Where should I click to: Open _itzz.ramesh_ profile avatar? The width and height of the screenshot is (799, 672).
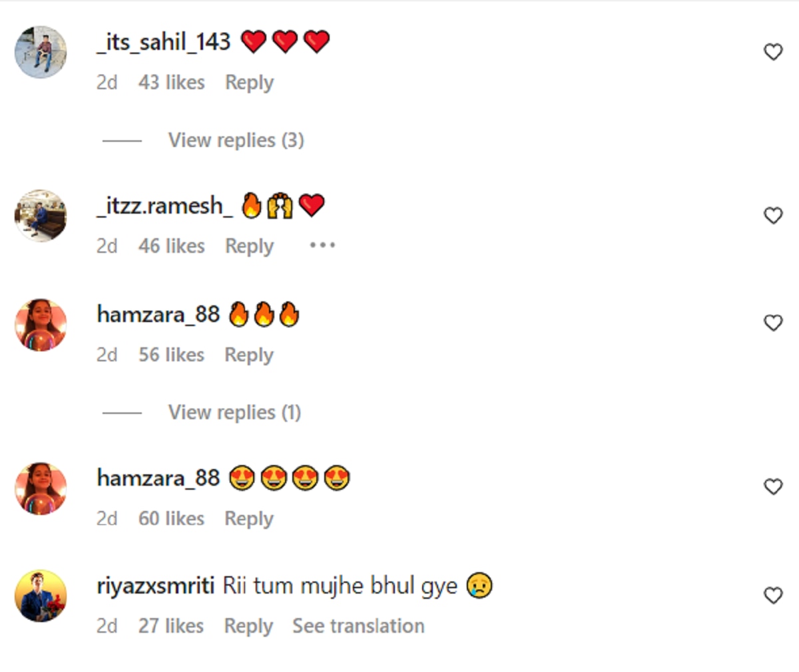(41, 216)
